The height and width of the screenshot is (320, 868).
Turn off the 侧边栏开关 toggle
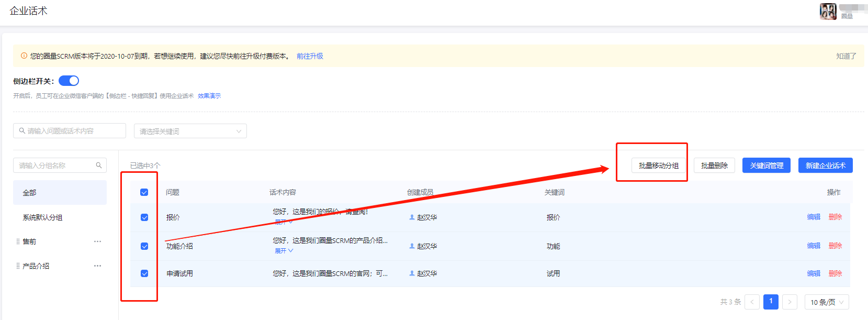click(69, 81)
